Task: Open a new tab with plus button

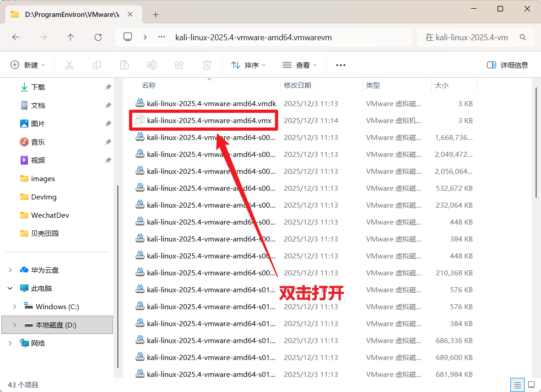Action: [156, 15]
